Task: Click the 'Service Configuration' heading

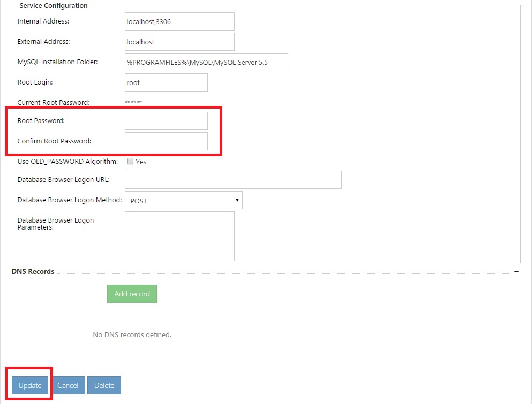Action: pyautogui.click(x=53, y=6)
